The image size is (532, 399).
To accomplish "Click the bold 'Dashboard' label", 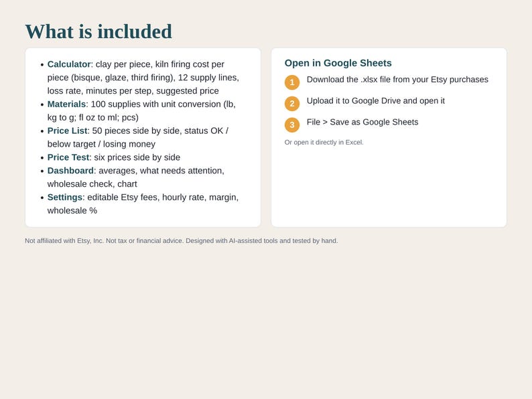I will click(x=70, y=171).
